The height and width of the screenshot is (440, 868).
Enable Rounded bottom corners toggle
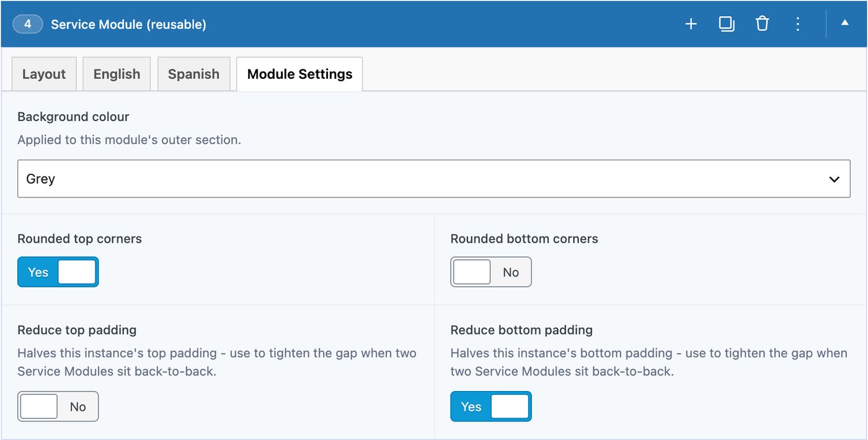point(491,272)
